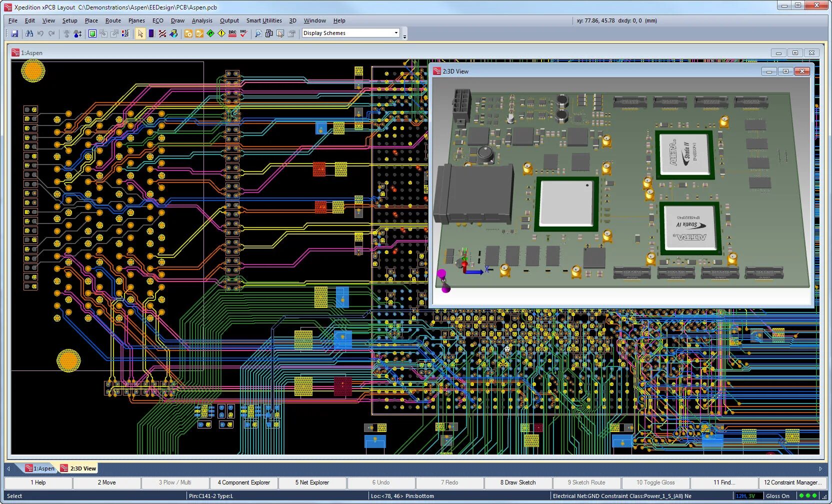Open Find with the binoculars icon

29,33
